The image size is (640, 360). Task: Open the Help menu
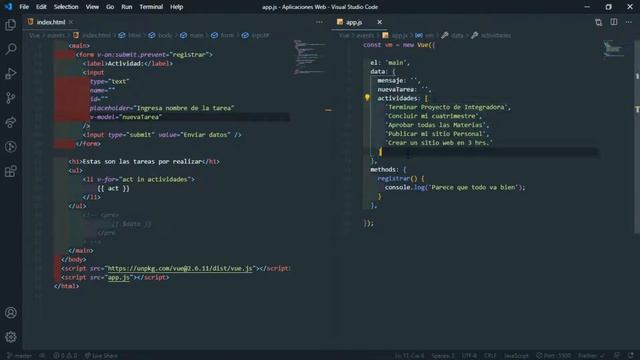tap(176, 7)
